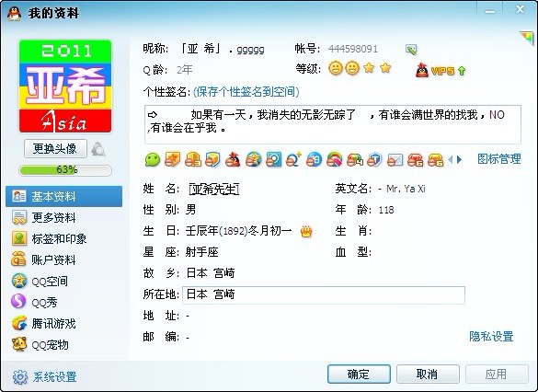The width and height of the screenshot is (538, 392).
Task: Open the corner skin flag at top right
Action: coord(526,38)
